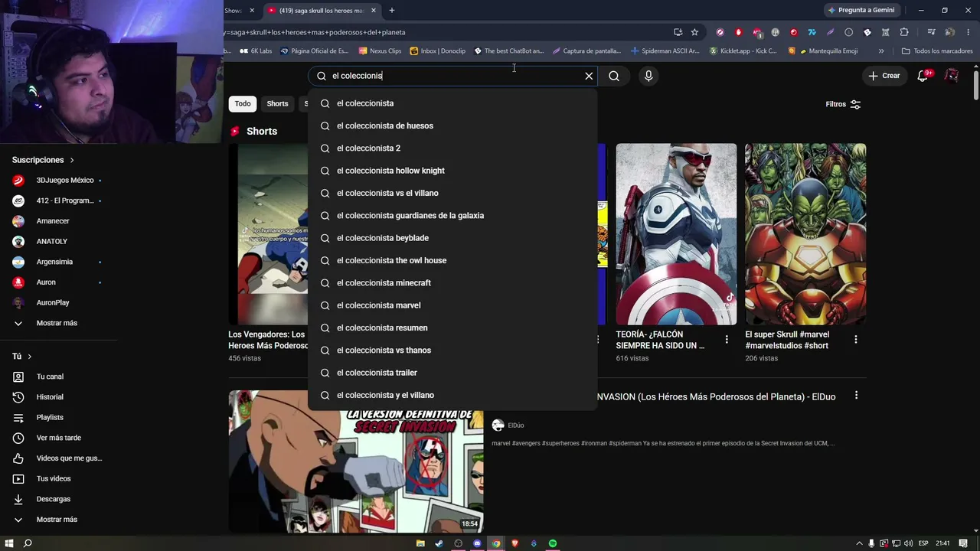Select the Shorts filter chip
This screenshot has height=551, width=980.
277,104
